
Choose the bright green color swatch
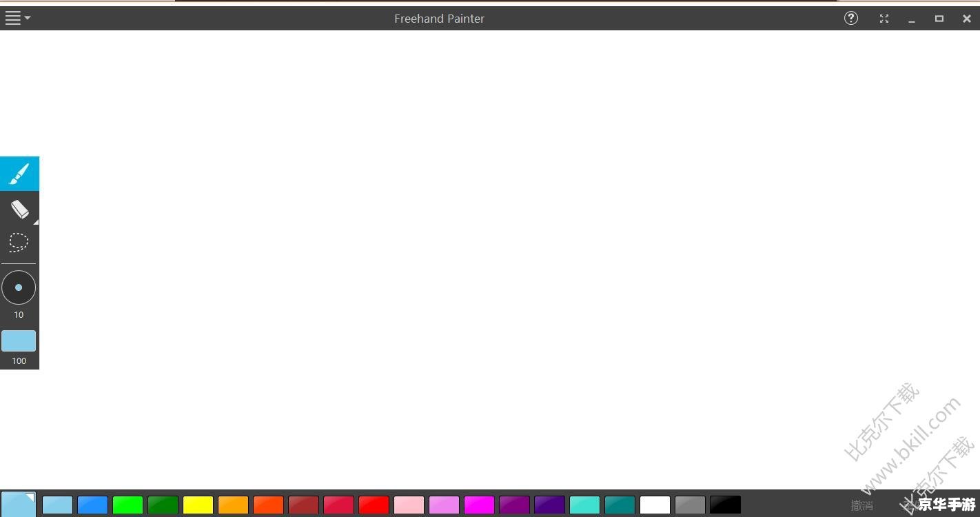click(x=127, y=505)
